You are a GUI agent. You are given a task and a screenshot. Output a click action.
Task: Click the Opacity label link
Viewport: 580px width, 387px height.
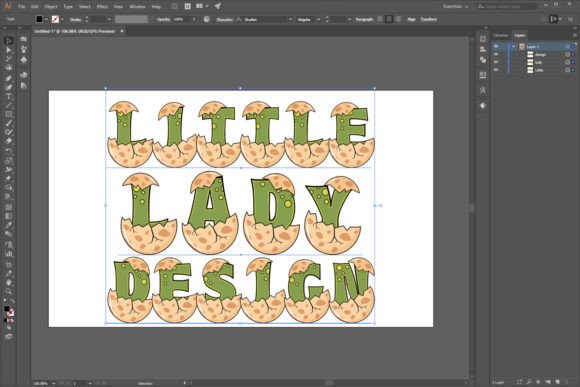coord(163,19)
